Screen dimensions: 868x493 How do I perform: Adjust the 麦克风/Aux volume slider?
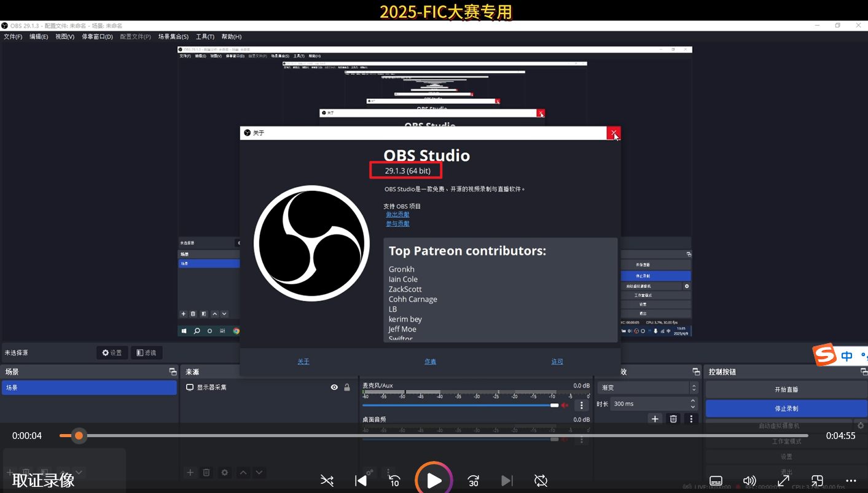[x=460, y=405]
